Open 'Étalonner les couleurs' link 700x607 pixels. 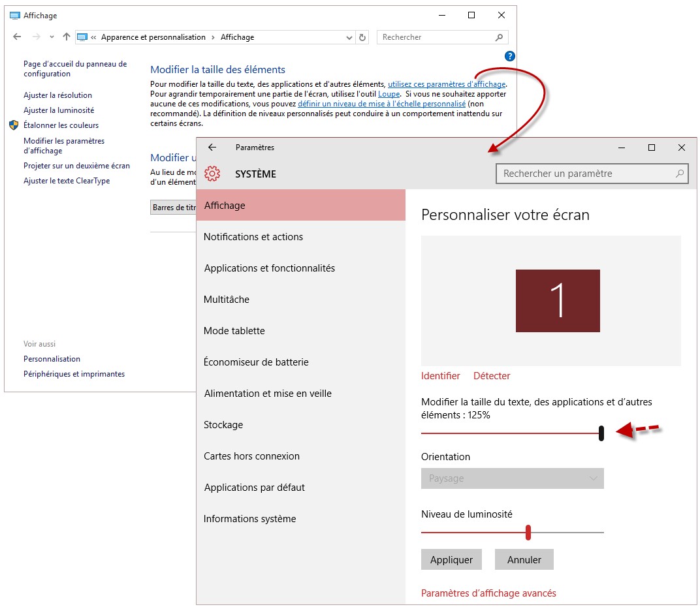[x=61, y=125]
